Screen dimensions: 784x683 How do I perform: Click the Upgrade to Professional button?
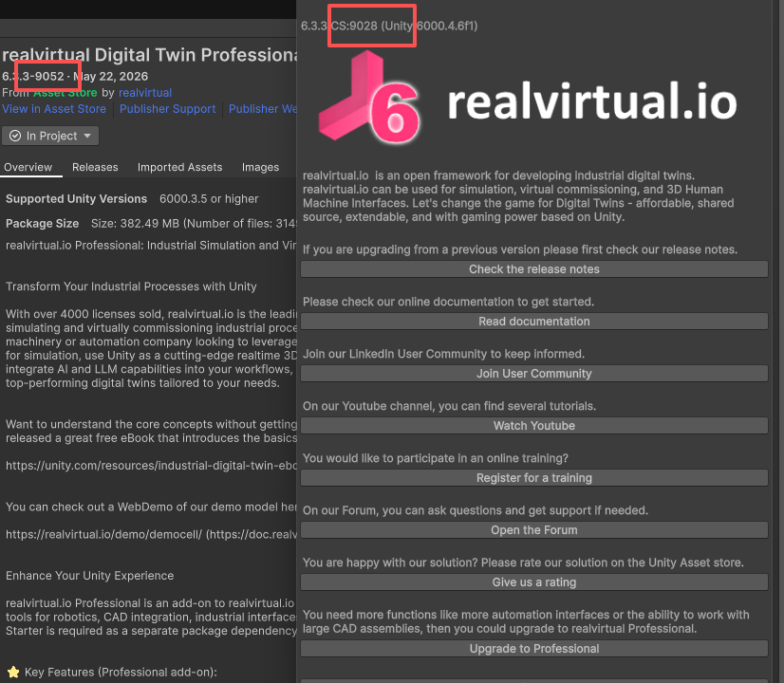click(x=534, y=649)
